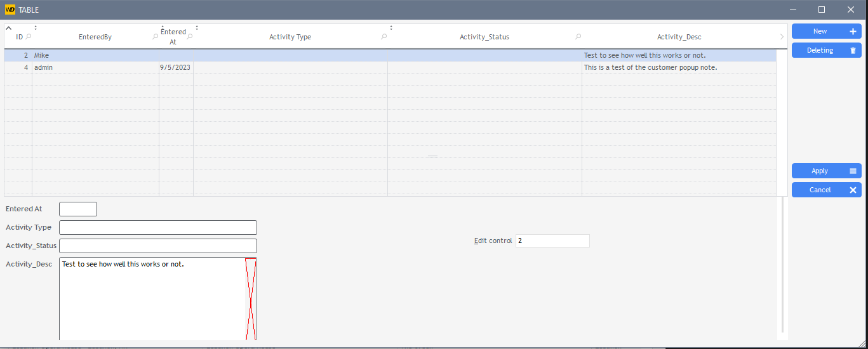Sort by the Activity_Desc column header
This screenshot has height=349, width=868.
click(679, 37)
